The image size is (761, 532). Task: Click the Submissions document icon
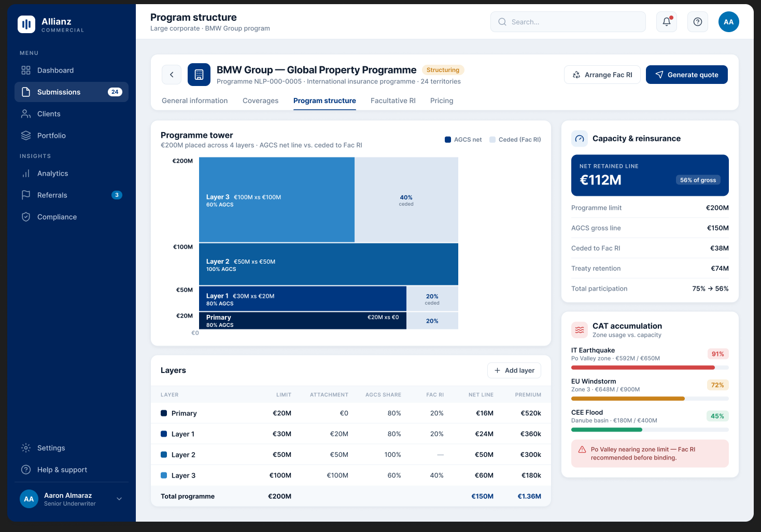coord(26,92)
